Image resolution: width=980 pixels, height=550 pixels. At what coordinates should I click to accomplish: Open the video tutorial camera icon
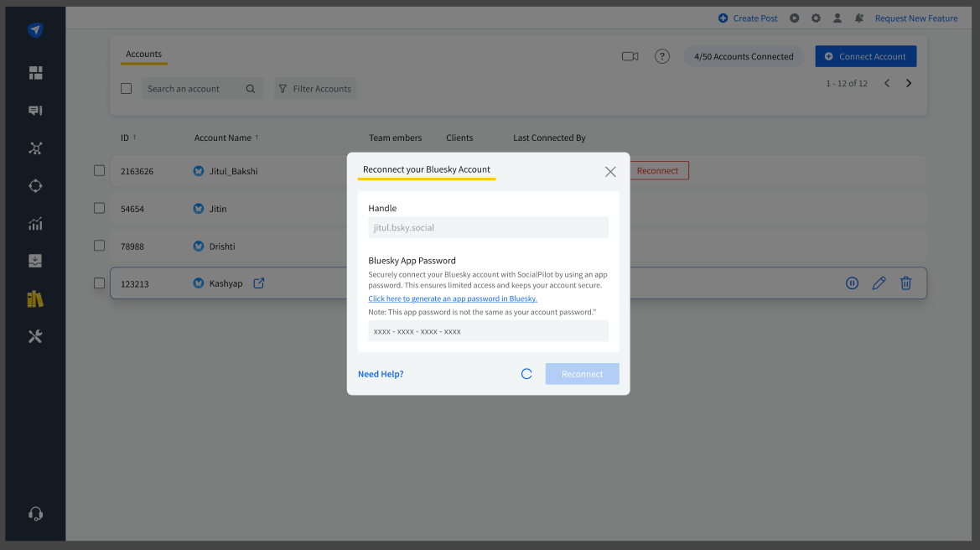(630, 56)
